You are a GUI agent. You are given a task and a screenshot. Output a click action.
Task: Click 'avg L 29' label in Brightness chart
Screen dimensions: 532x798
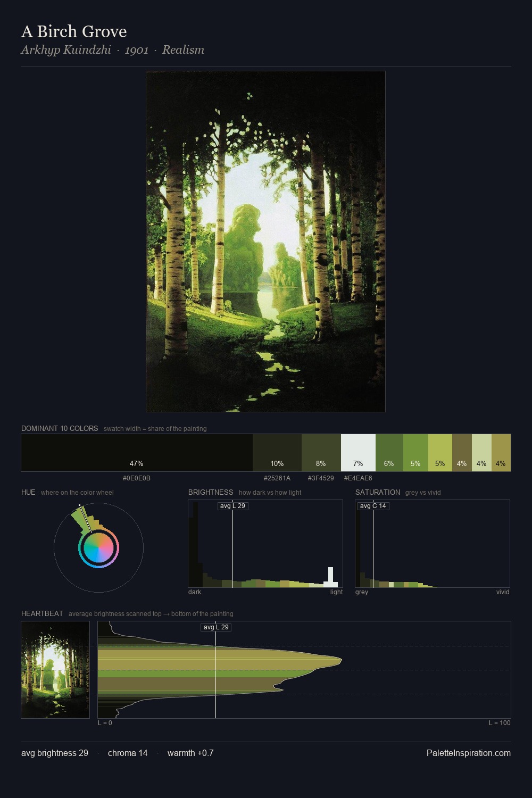[x=233, y=506]
